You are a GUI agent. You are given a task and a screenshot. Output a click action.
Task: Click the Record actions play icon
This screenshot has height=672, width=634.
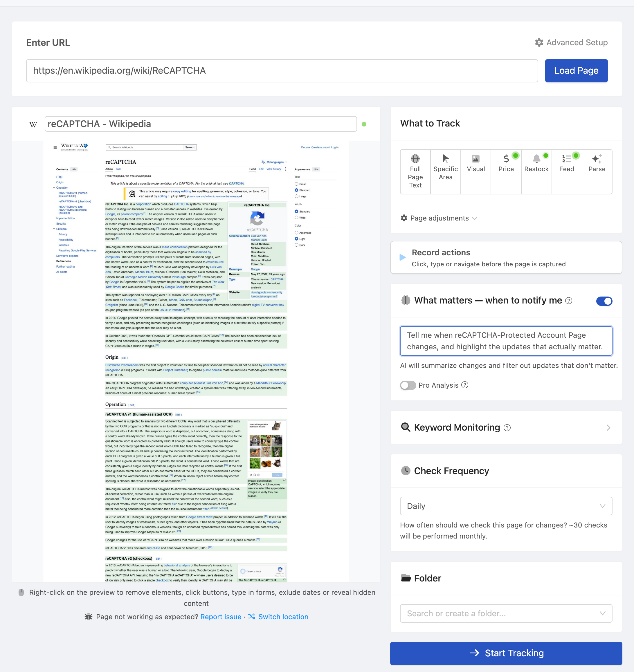pyautogui.click(x=402, y=257)
